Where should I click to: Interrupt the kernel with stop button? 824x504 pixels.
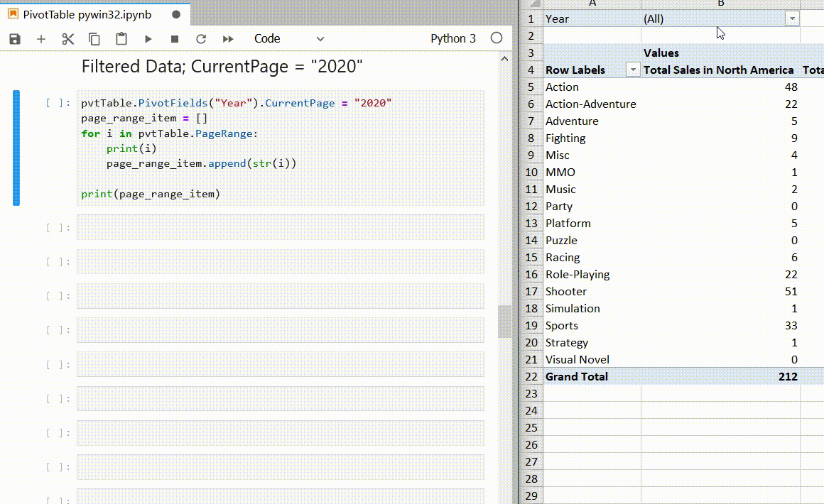coord(175,39)
